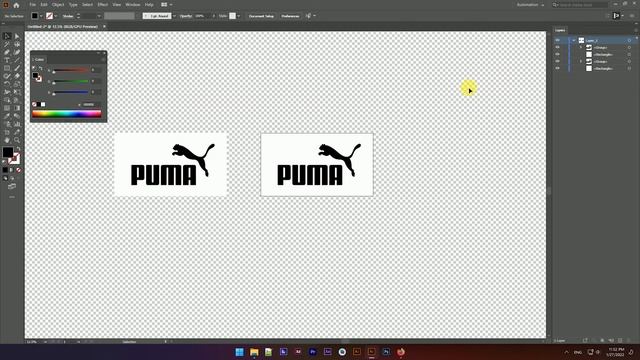Viewport: 640px width, 360px height.
Task: Hide the topmost <Rectangle> sublayer
Action: 558,54
